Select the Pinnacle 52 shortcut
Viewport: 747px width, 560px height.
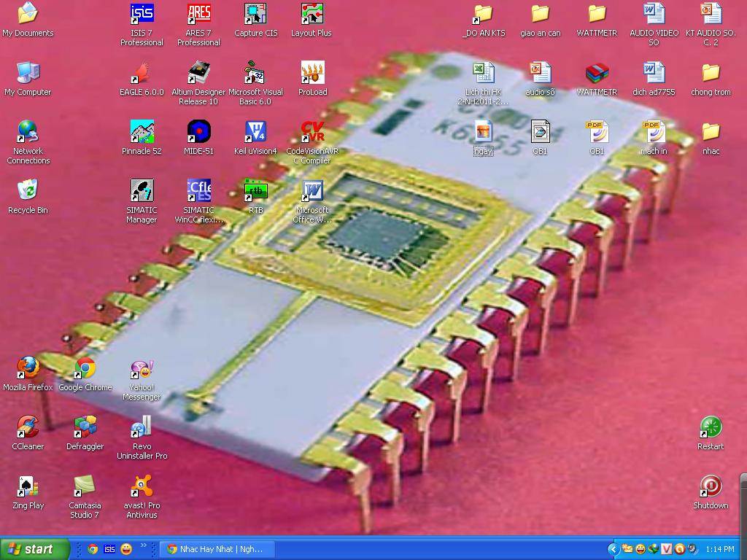[x=142, y=131]
